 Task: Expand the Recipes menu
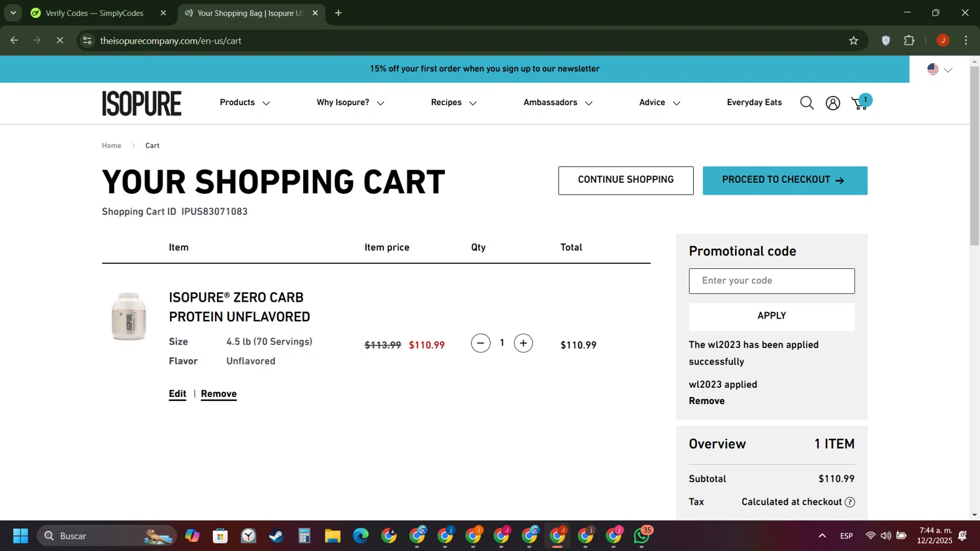pos(454,102)
